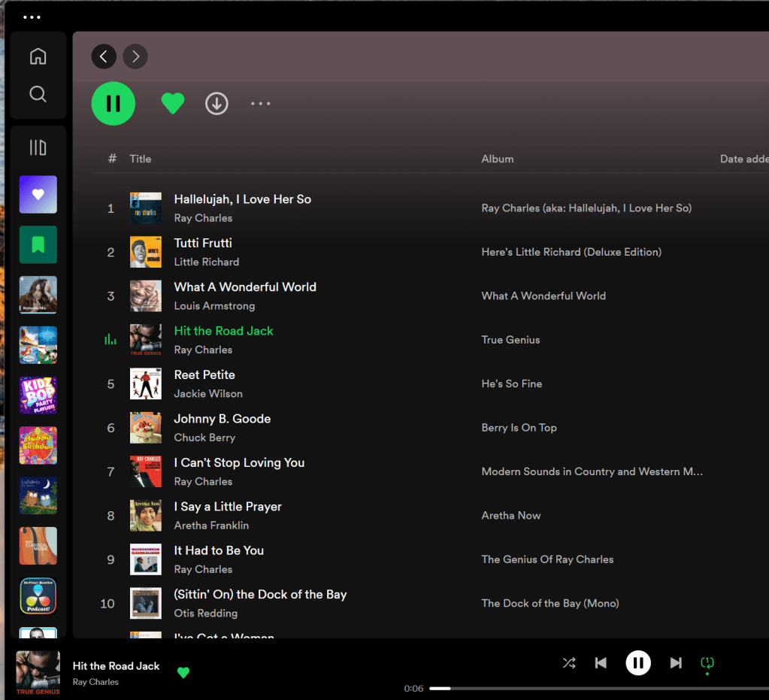
Task: Open Modern Sounds in Country and Western album link
Action: click(x=592, y=471)
